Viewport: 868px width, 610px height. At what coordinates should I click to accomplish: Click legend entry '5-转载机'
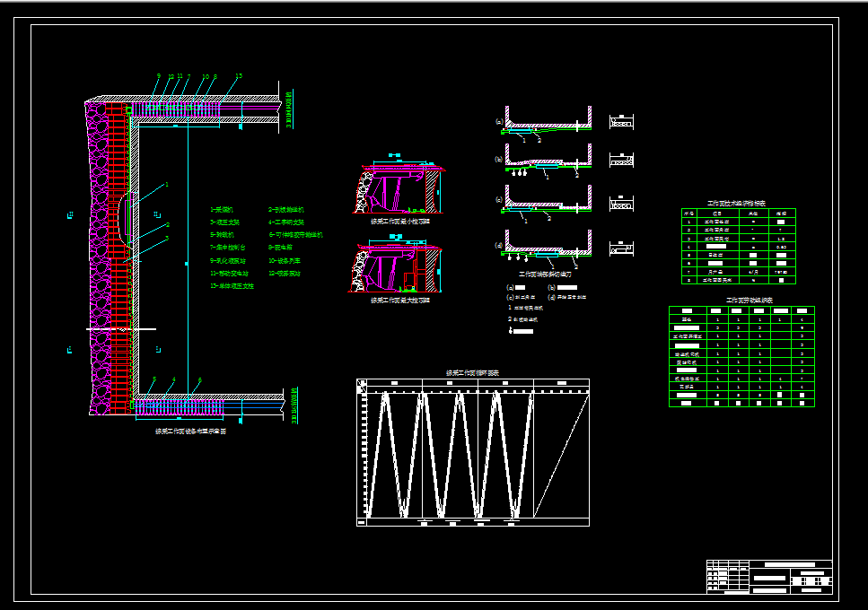tap(222, 235)
